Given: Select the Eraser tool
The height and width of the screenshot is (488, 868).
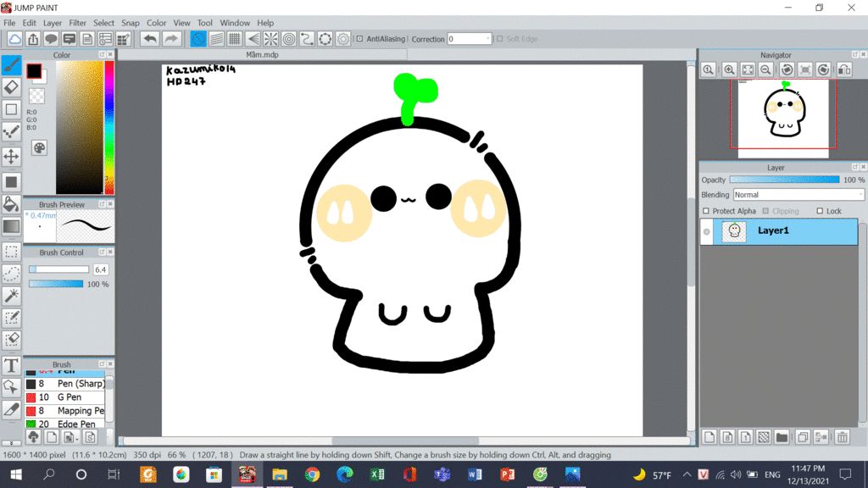Looking at the screenshot, I should tap(11, 87).
